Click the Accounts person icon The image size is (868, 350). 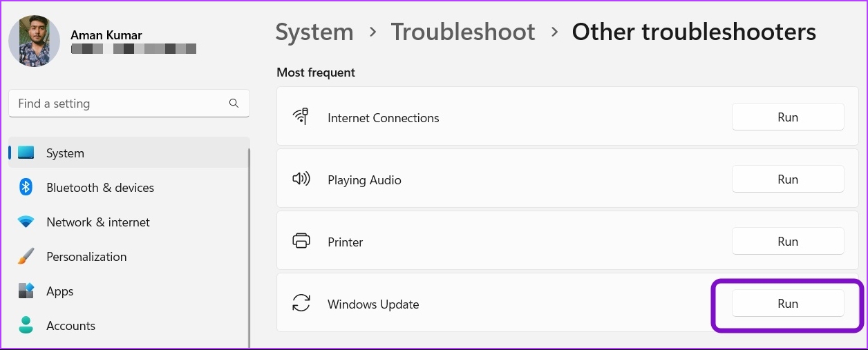pyautogui.click(x=26, y=325)
